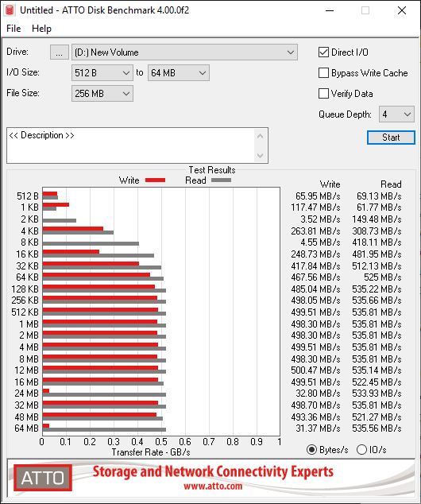Screen dimensions: 421x504
Task: Click the Storage and Network Connectivity Experts banner
Action: pyautogui.click(x=213, y=471)
